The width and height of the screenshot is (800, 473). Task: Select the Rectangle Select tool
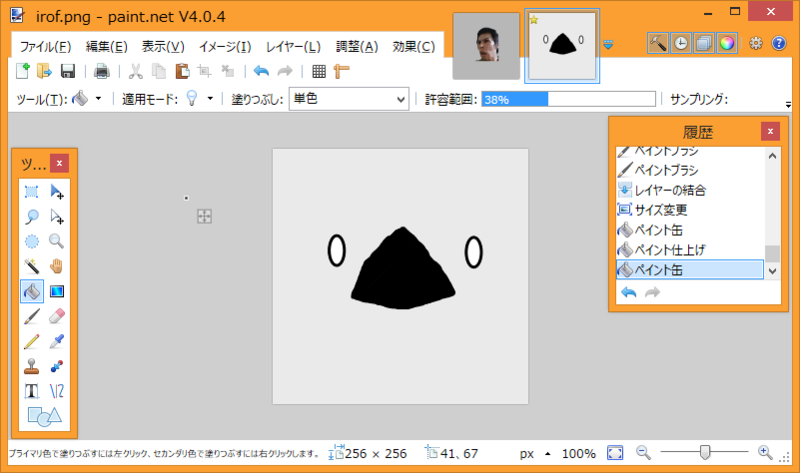32,192
